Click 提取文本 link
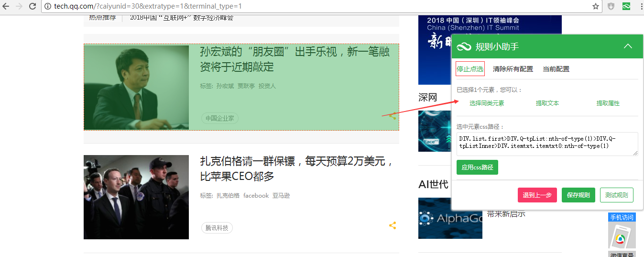 tap(547, 103)
